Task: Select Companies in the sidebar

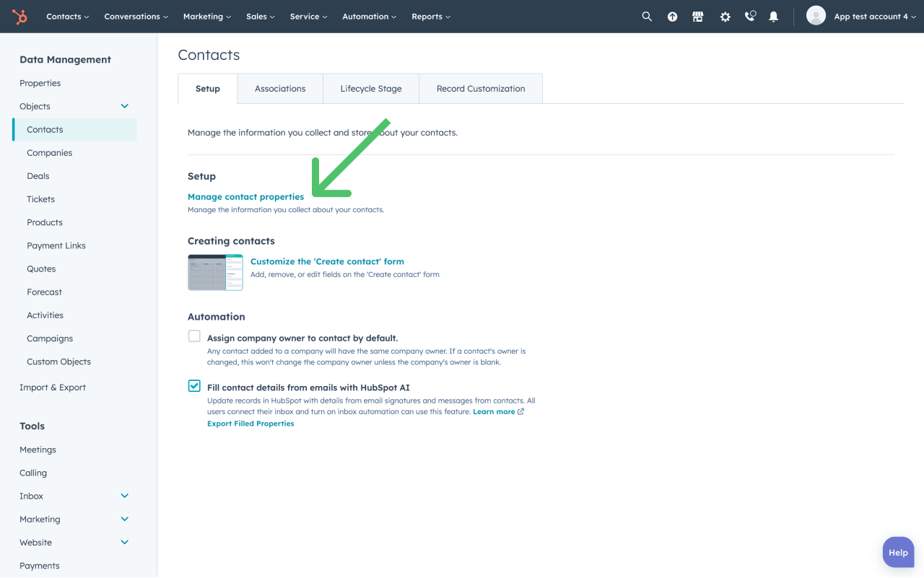Action: point(50,153)
